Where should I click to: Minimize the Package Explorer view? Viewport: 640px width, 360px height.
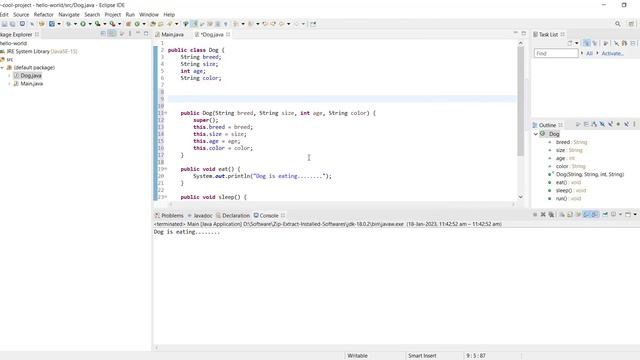point(138,33)
